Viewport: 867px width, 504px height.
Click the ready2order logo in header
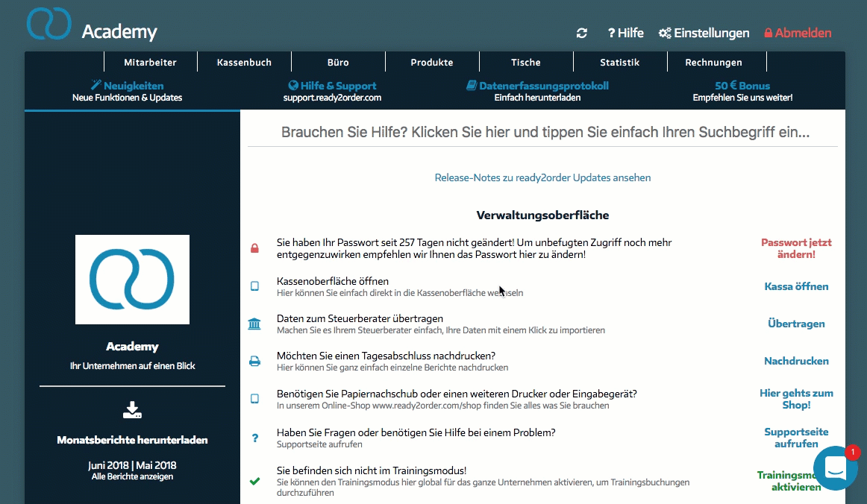(48, 24)
